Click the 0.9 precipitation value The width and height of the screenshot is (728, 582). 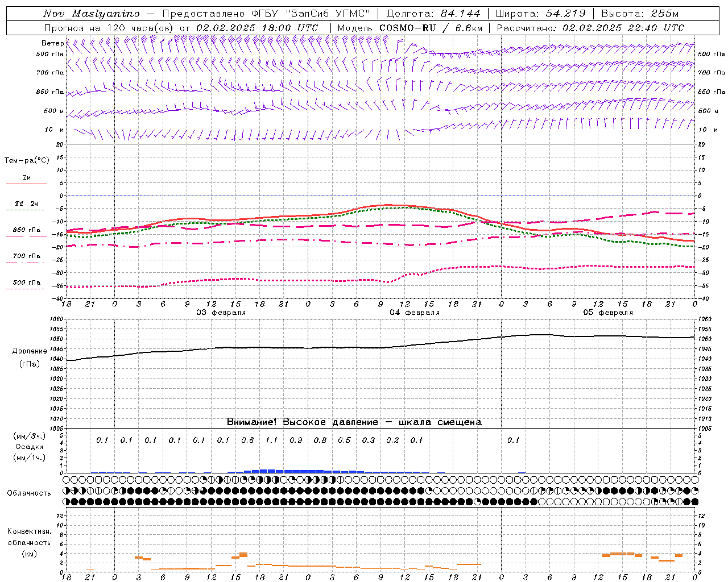296,440
